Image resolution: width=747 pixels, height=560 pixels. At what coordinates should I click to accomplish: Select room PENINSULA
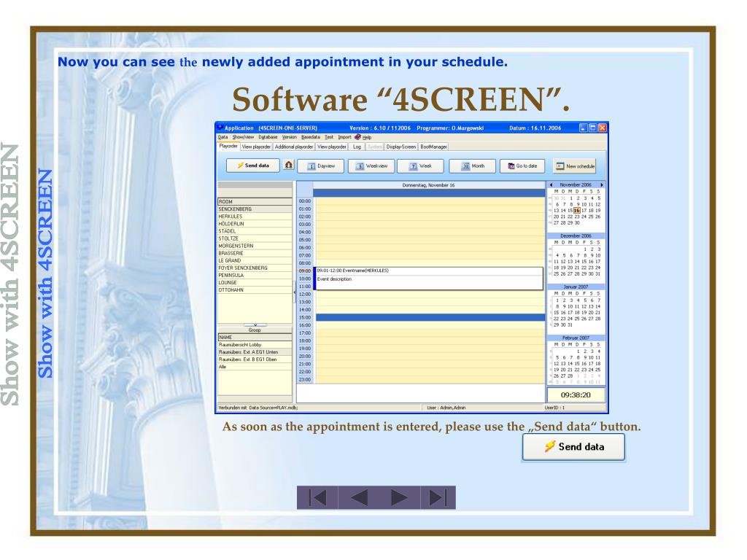[255, 275]
